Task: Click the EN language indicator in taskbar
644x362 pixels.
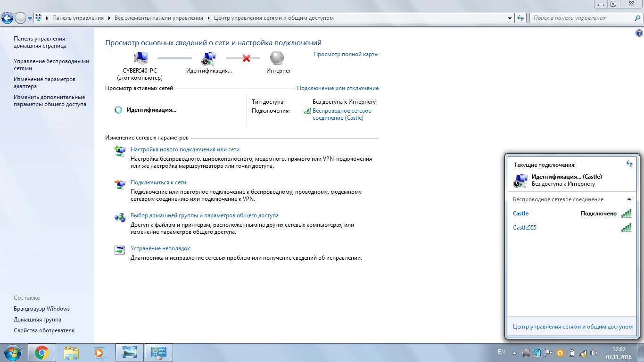Action: point(501,352)
